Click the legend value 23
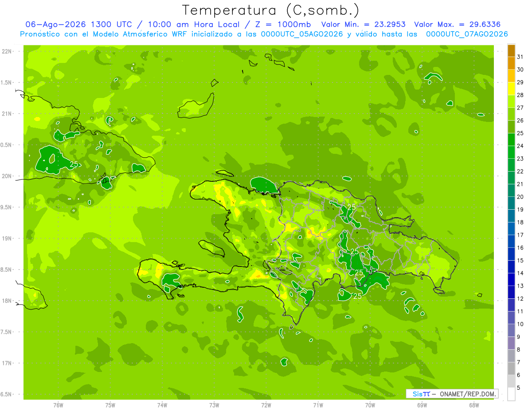The width and height of the screenshot is (532, 411). pos(520,159)
